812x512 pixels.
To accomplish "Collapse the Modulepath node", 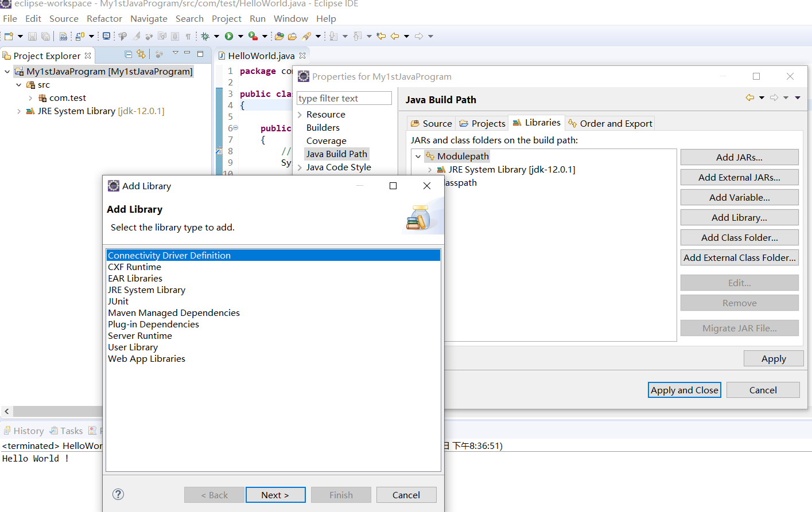I will click(418, 157).
